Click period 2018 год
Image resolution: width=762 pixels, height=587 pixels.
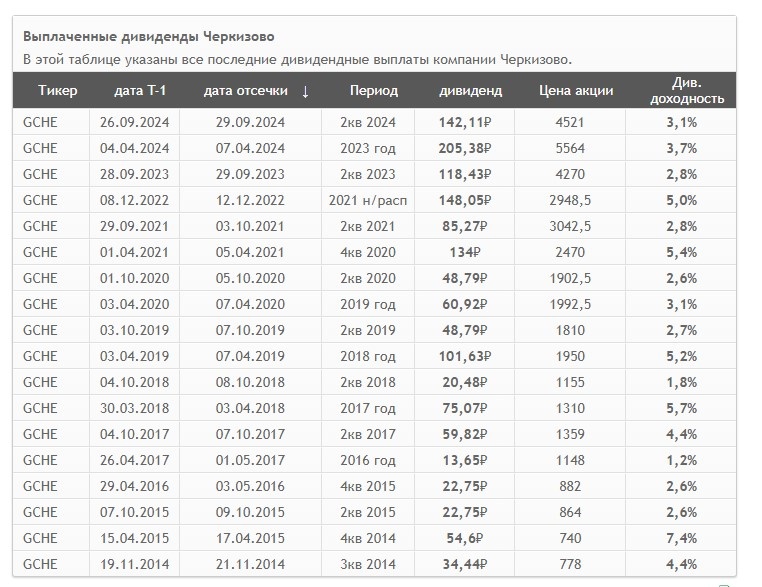point(368,356)
